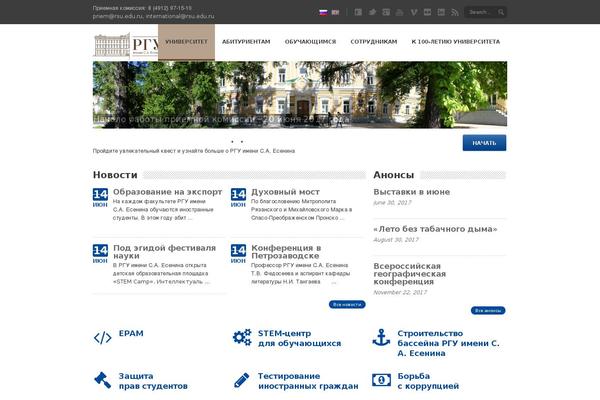The width and height of the screenshot is (600, 400).
Task: Open STEM-центр для обучающихся link
Action: click(x=300, y=338)
